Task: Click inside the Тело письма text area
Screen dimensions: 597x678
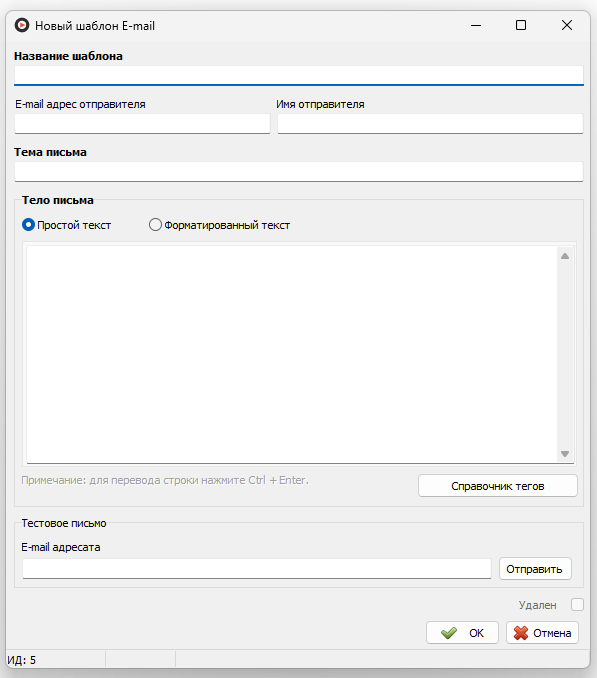Action: pyautogui.click(x=292, y=355)
